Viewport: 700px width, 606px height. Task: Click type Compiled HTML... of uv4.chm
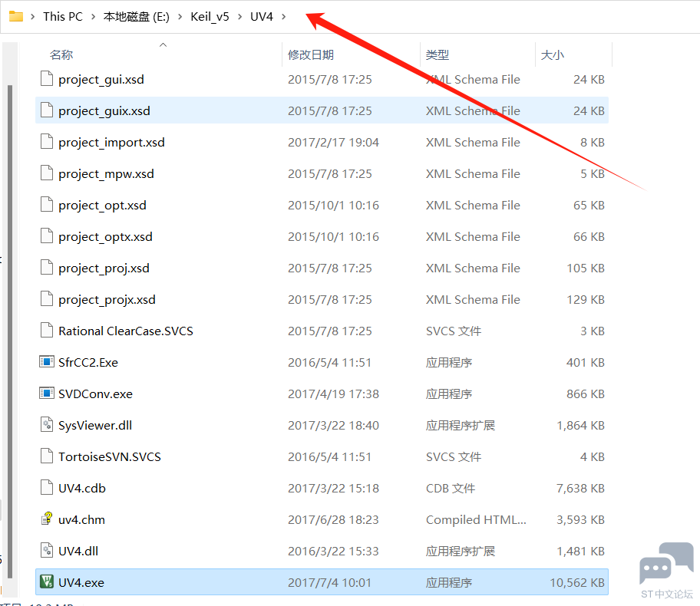476,520
